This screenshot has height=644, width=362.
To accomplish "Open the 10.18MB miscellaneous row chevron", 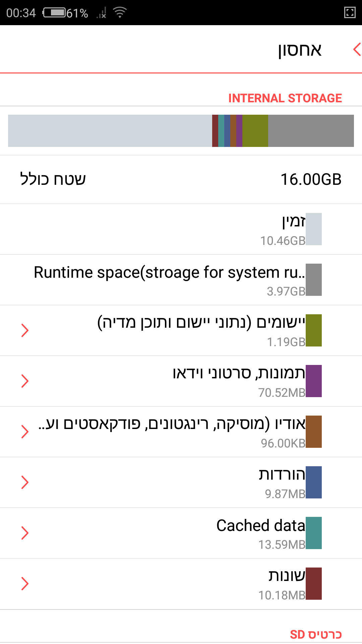I will point(25,584).
